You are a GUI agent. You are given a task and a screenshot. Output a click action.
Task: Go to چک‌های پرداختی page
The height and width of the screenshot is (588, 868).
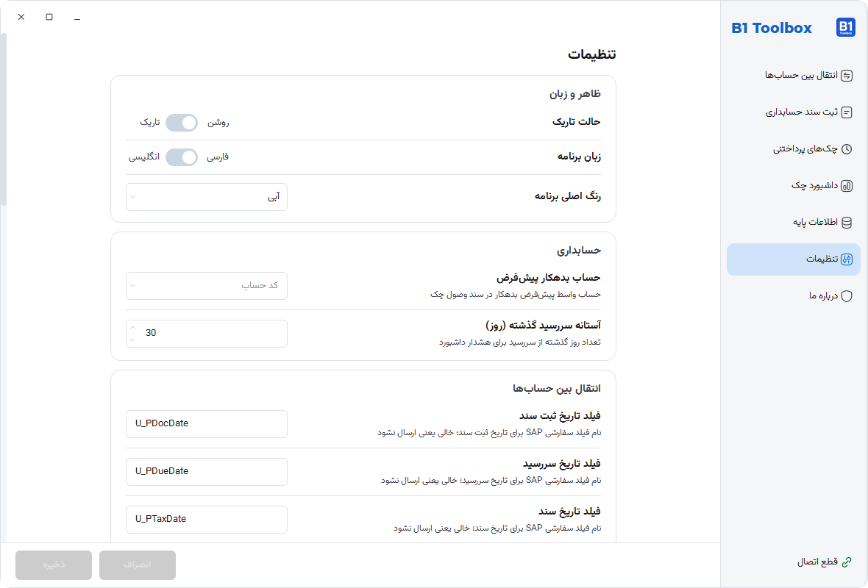[793, 149]
